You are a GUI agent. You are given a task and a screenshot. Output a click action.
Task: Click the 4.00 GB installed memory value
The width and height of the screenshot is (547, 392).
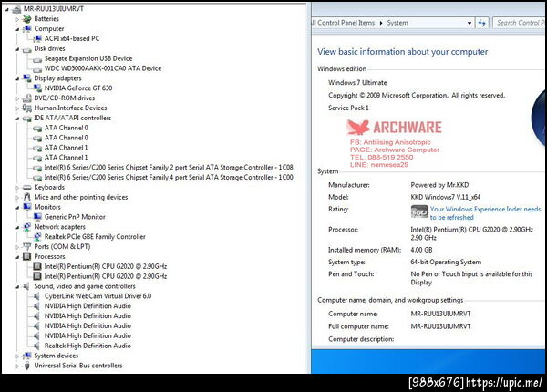(421, 250)
